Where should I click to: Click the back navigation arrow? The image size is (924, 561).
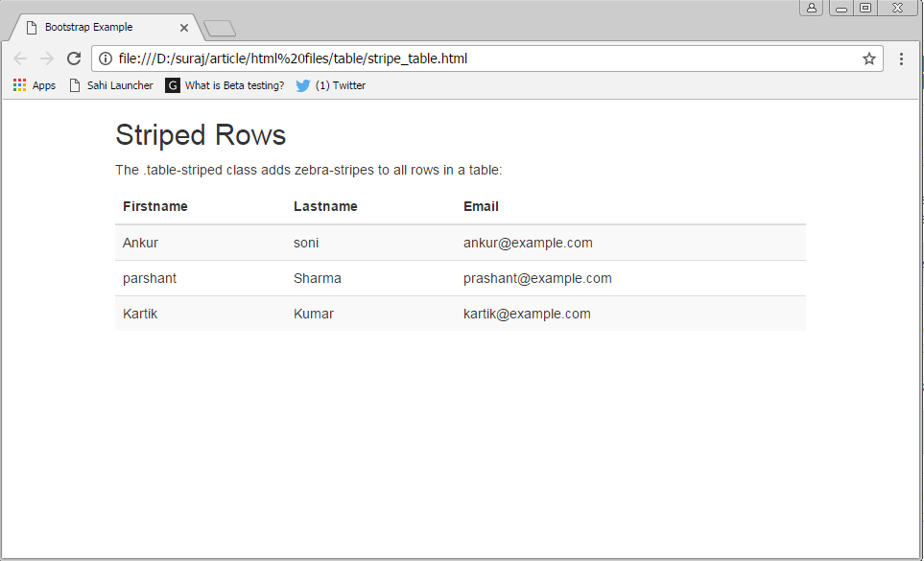pyautogui.click(x=20, y=58)
